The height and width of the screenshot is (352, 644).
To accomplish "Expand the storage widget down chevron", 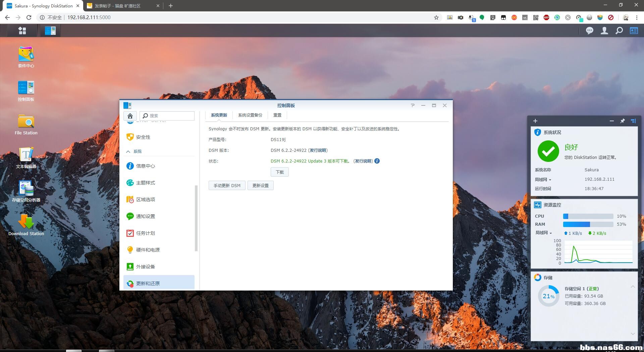I will point(633,334).
